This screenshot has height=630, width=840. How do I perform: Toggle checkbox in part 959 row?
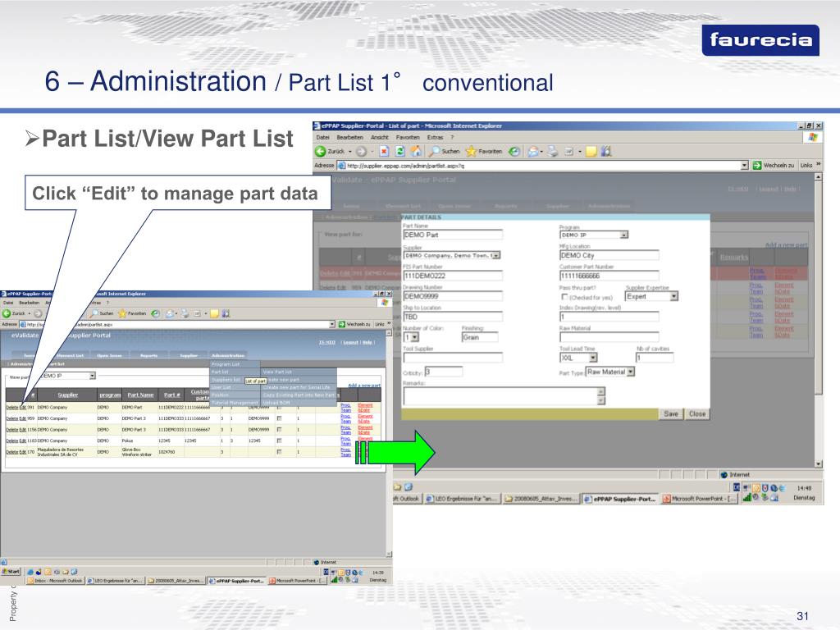coord(279,418)
